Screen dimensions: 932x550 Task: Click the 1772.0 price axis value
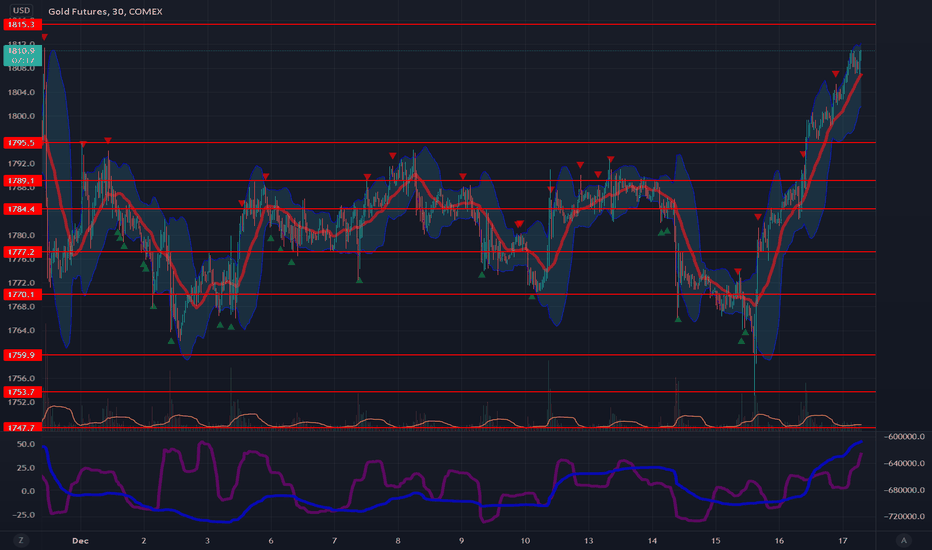coord(21,283)
